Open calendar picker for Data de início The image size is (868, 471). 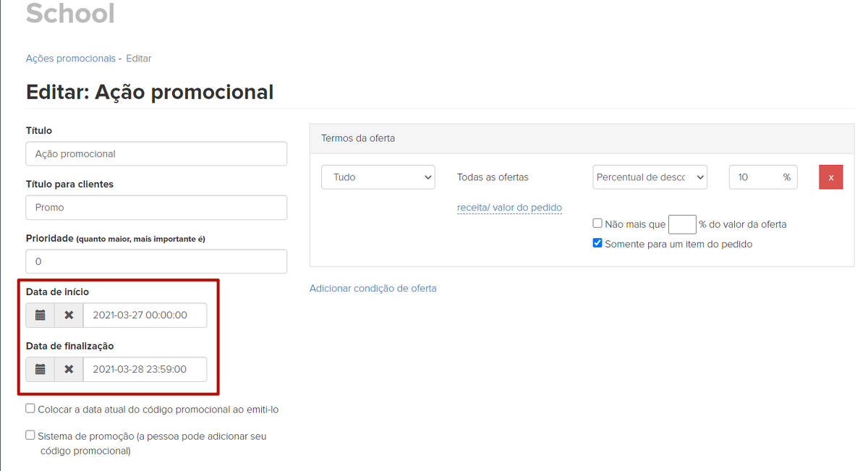[x=41, y=315]
